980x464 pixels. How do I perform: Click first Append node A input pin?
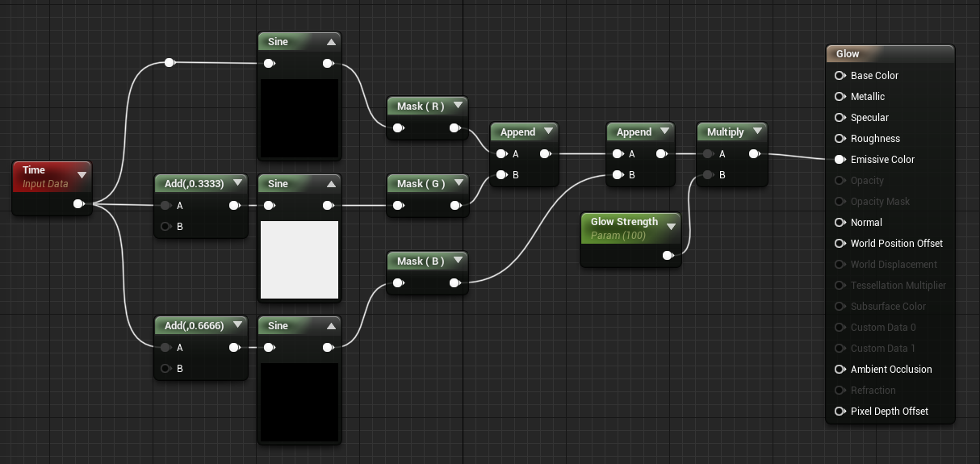pos(501,153)
